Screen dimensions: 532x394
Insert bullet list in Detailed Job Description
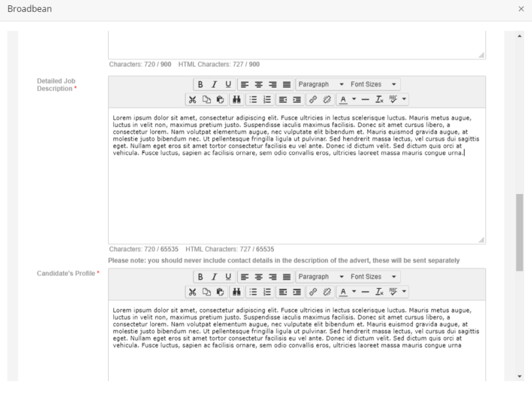click(x=253, y=100)
